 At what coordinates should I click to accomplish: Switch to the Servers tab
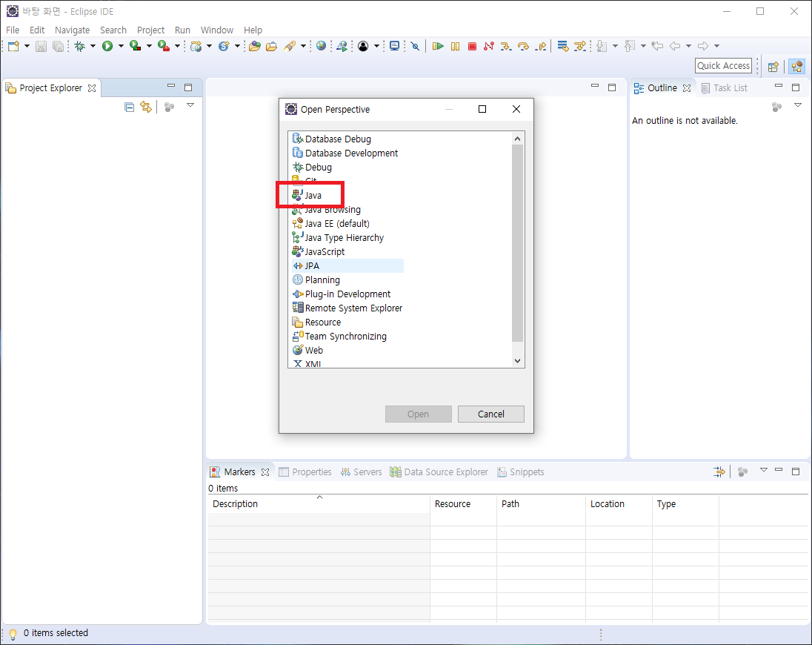click(361, 472)
